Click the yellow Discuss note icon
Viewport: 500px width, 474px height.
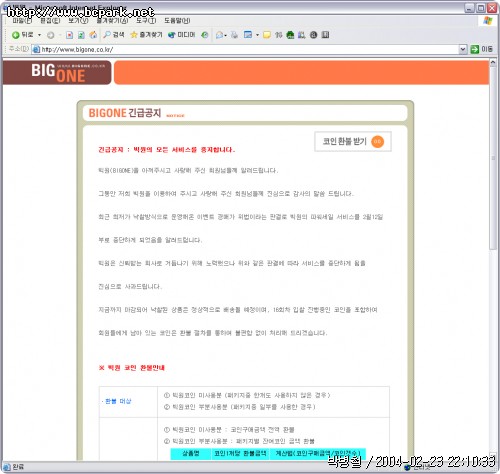tap(267, 35)
